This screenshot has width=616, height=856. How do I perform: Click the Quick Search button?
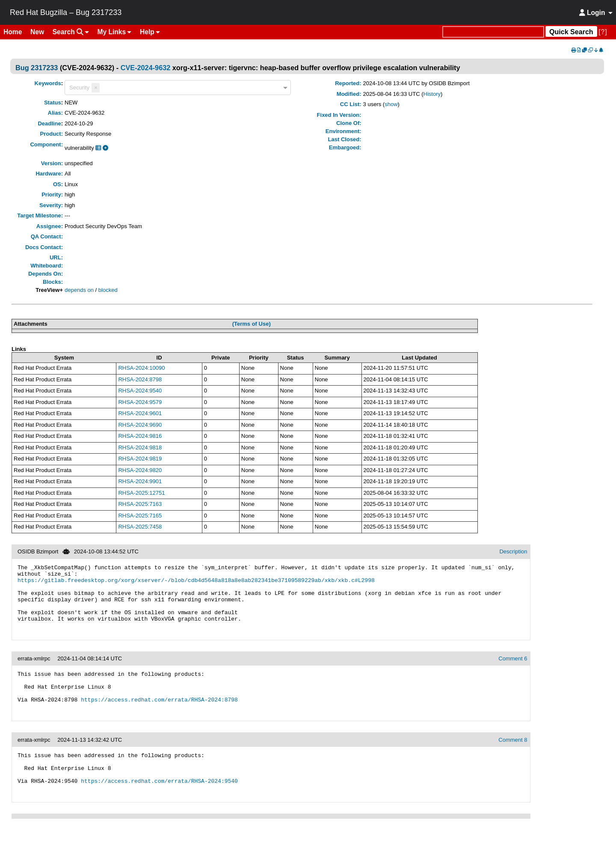click(x=571, y=32)
